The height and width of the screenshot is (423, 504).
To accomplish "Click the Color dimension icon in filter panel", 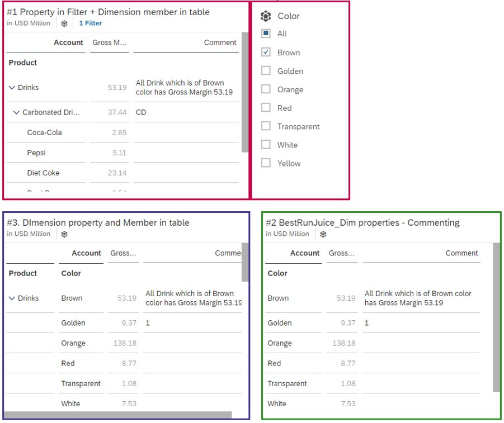I will pyautogui.click(x=265, y=16).
